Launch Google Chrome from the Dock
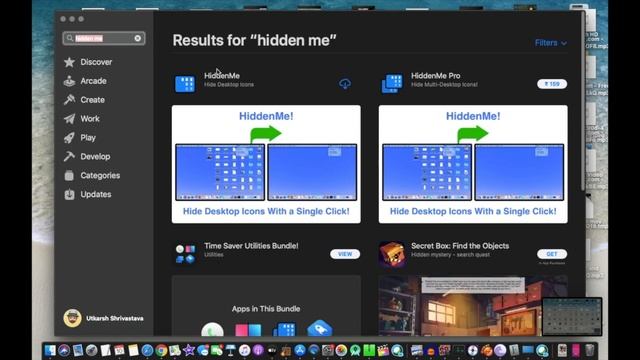 pos(161,350)
